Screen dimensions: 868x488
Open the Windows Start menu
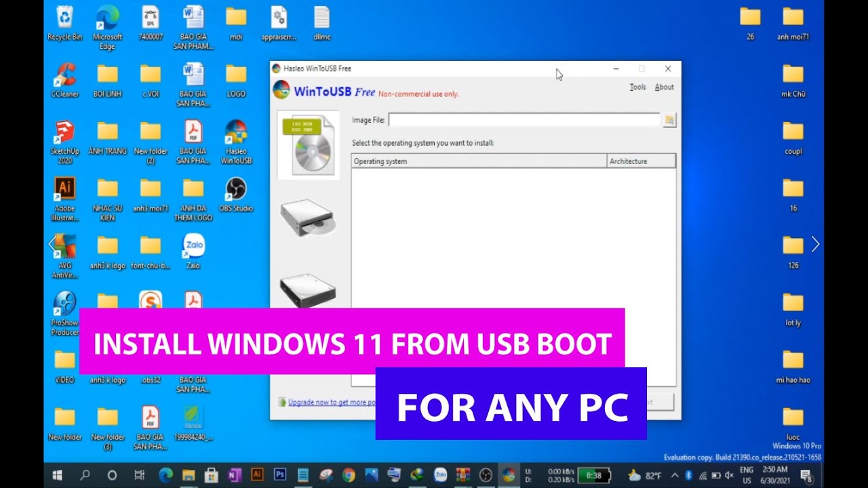click(x=57, y=475)
